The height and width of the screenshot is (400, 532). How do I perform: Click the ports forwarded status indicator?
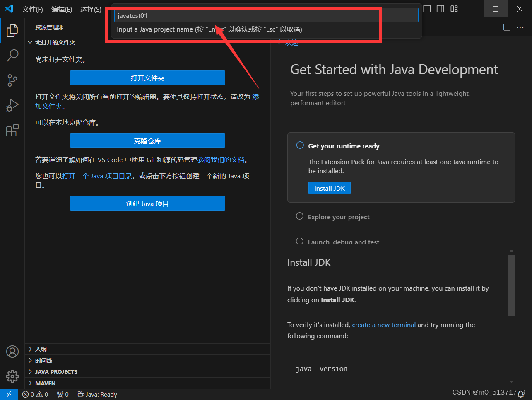63,394
